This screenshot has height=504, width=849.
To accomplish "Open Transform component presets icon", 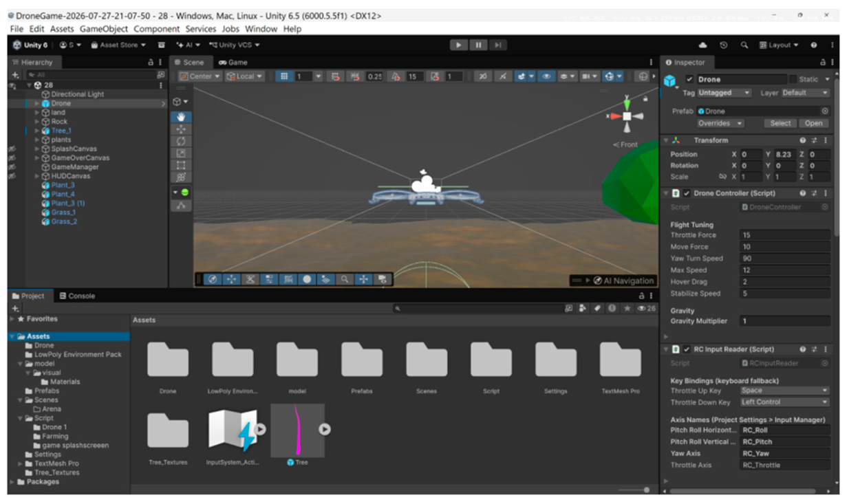I will [814, 140].
